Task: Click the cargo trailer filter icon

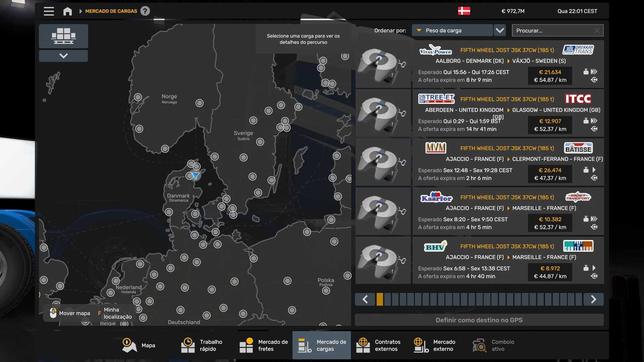Action: 63,36
